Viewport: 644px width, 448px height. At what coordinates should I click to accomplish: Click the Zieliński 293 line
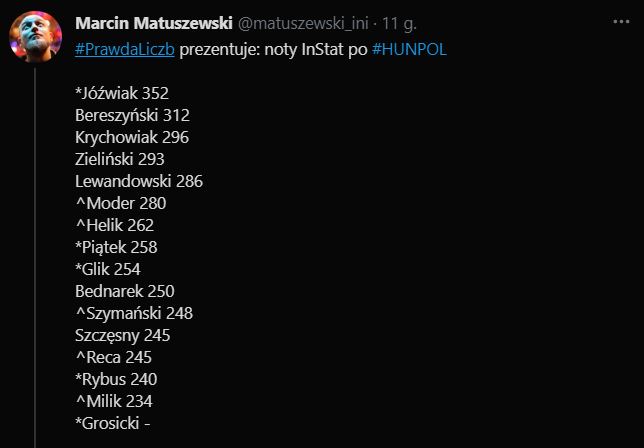(120, 159)
